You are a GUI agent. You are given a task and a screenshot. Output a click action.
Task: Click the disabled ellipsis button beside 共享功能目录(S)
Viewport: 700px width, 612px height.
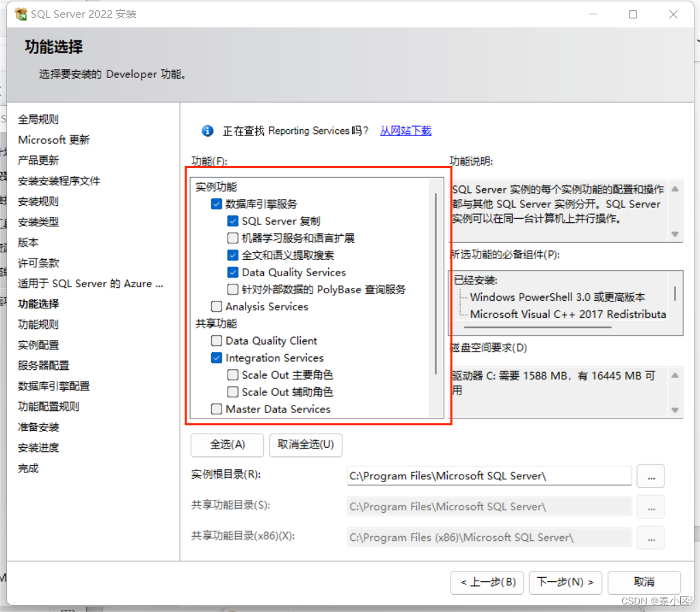(651, 507)
